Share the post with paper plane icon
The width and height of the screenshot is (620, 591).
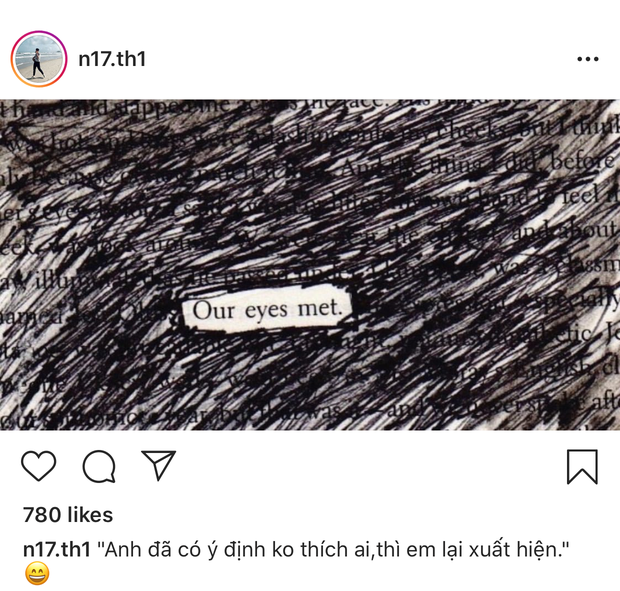[159, 465]
